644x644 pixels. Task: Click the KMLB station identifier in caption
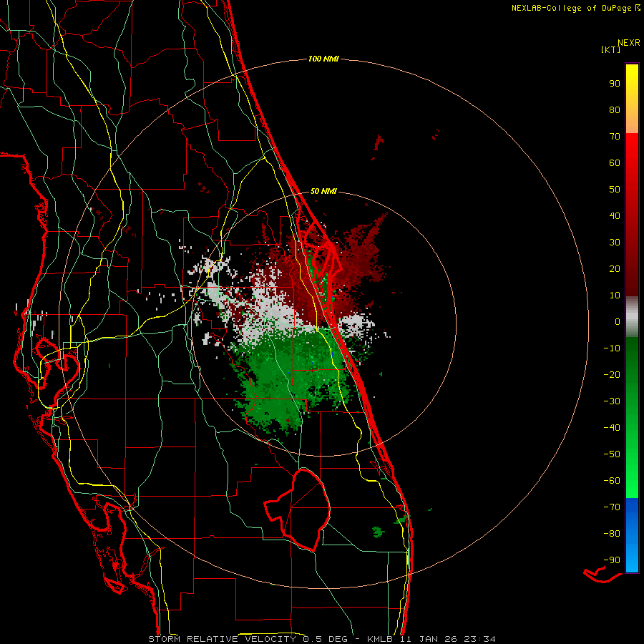coord(380,639)
